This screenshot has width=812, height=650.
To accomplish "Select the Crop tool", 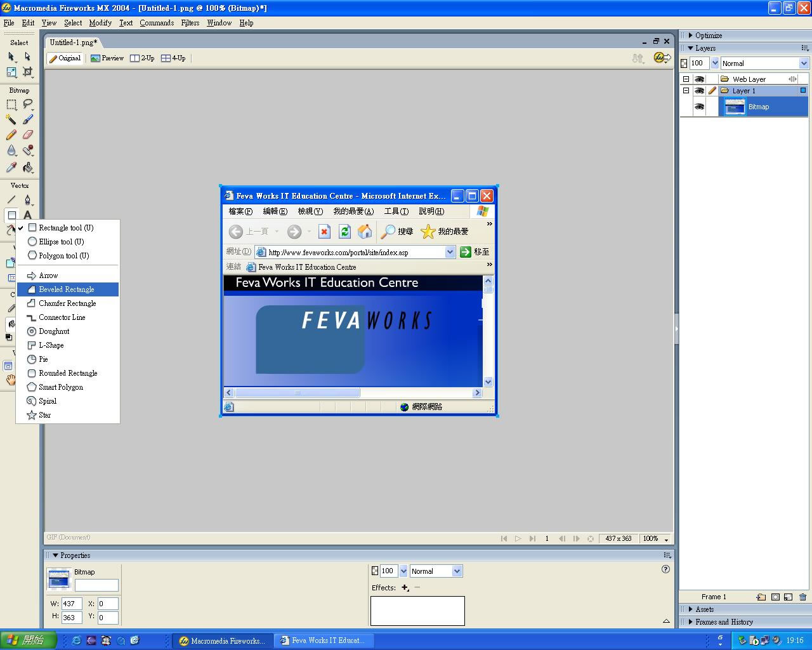I will coord(27,72).
